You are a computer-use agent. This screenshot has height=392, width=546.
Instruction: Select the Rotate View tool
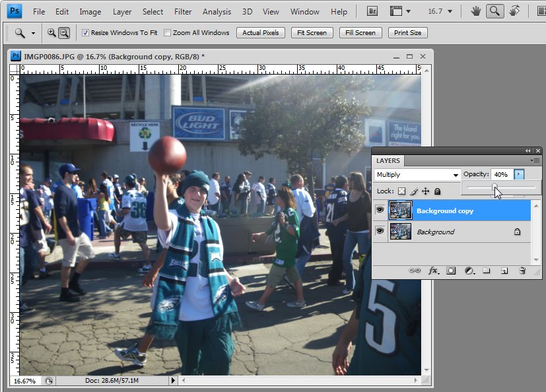(x=514, y=11)
